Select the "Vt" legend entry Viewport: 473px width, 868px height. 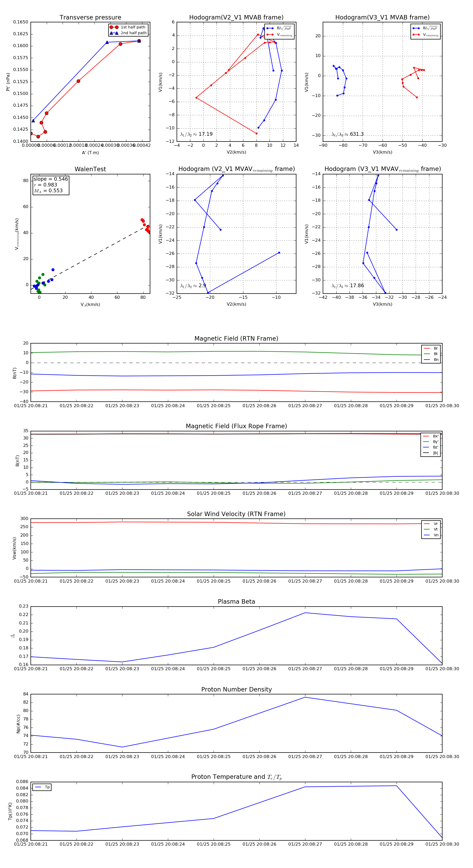(431, 529)
